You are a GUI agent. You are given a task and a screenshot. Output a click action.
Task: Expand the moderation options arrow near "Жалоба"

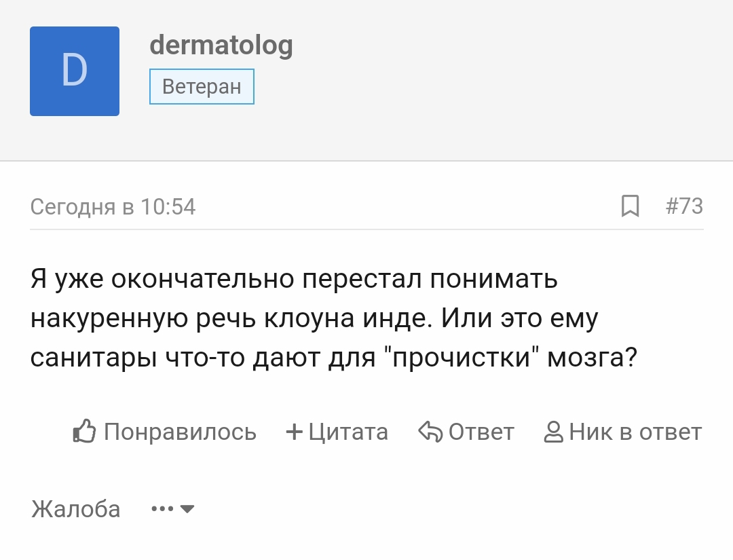[187, 508]
